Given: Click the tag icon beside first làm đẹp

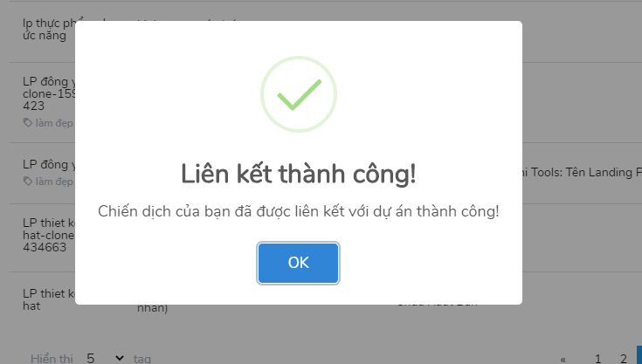Looking at the screenshot, I should [27, 123].
